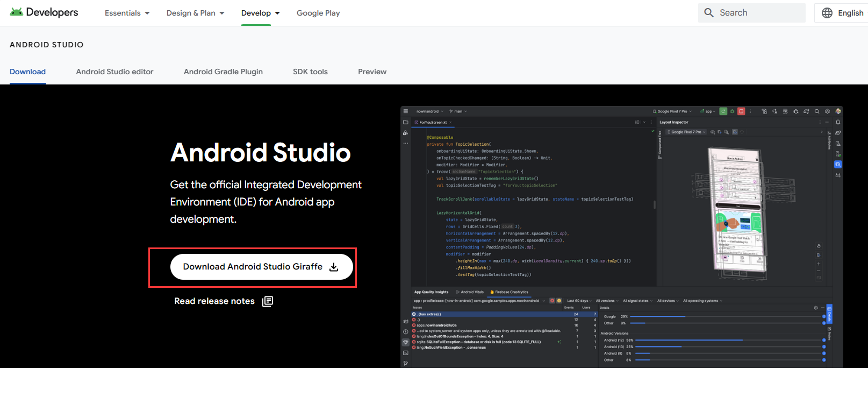Open the SDK tools tab
This screenshot has width=868, height=404.
point(310,72)
